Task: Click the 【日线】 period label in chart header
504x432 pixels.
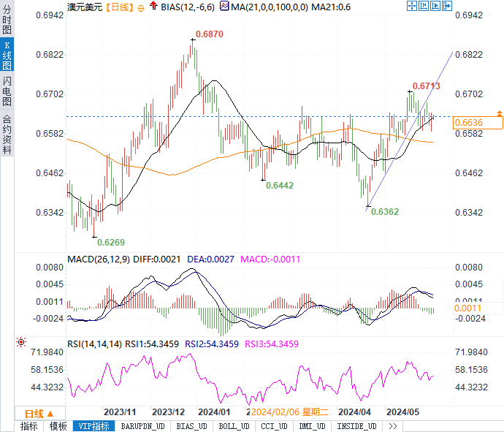Action: point(120,7)
